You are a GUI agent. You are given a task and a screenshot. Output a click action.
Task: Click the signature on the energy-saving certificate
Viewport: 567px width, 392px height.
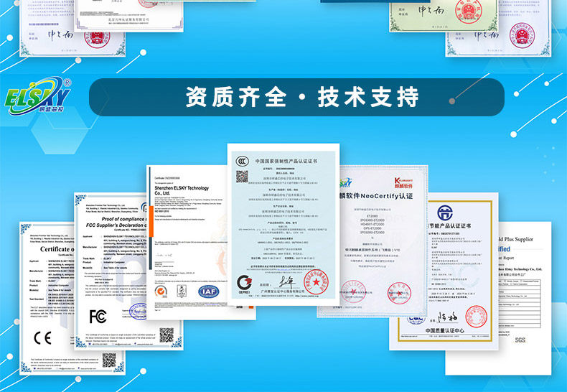[x=447, y=317]
